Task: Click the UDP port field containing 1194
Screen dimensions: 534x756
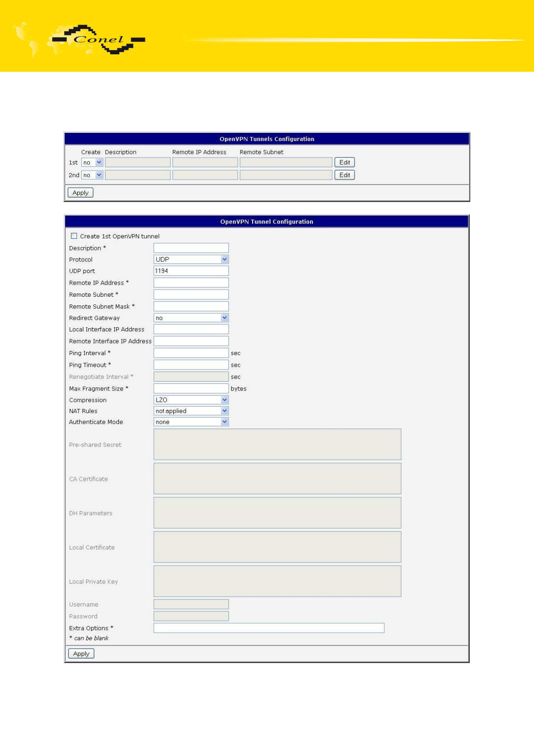Action: [x=191, y=271]
